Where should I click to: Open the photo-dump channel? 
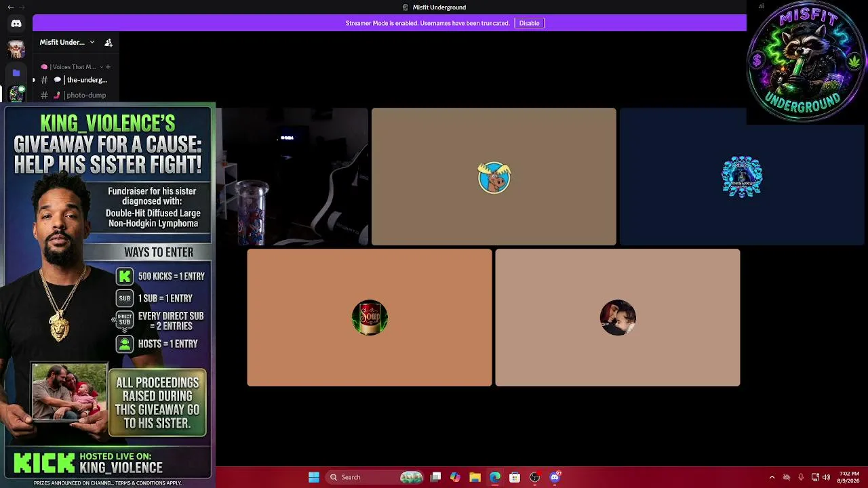pyautogui.click(x=75, y=95)
